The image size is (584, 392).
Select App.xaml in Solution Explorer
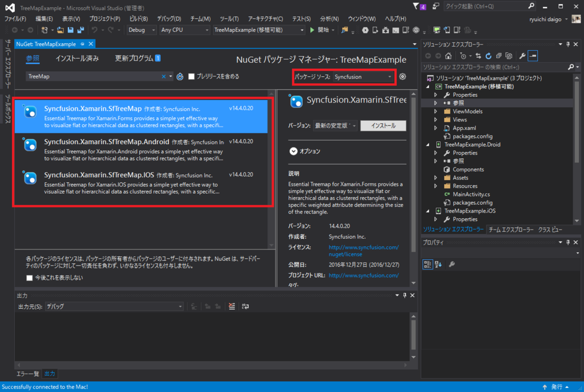coord(464,128)
